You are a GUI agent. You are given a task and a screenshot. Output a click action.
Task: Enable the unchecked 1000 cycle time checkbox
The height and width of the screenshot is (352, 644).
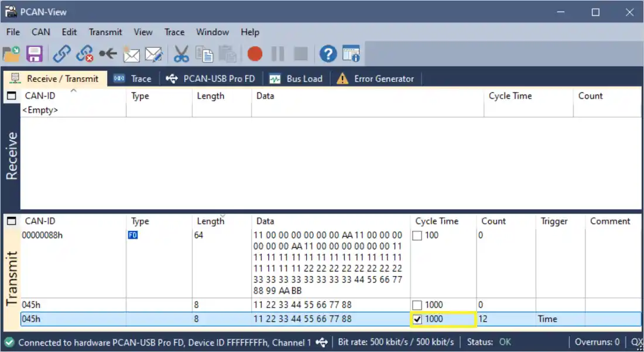pos(417,305)
